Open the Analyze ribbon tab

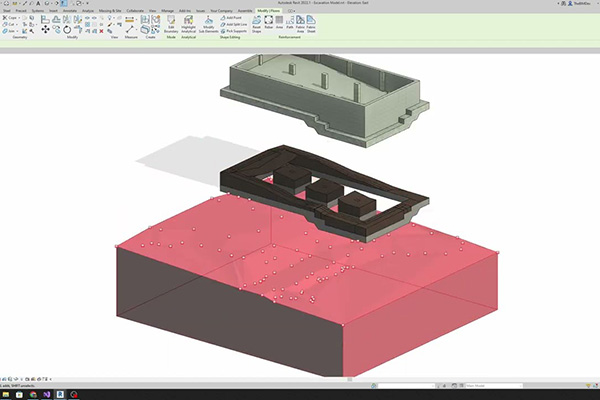[x=88, y=11]
